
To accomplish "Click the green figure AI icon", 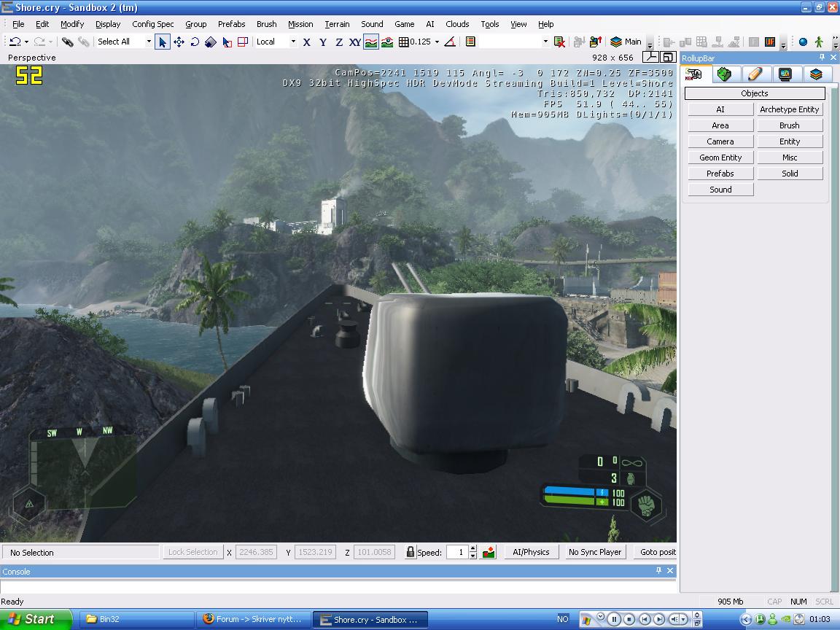I will point(819,42).
